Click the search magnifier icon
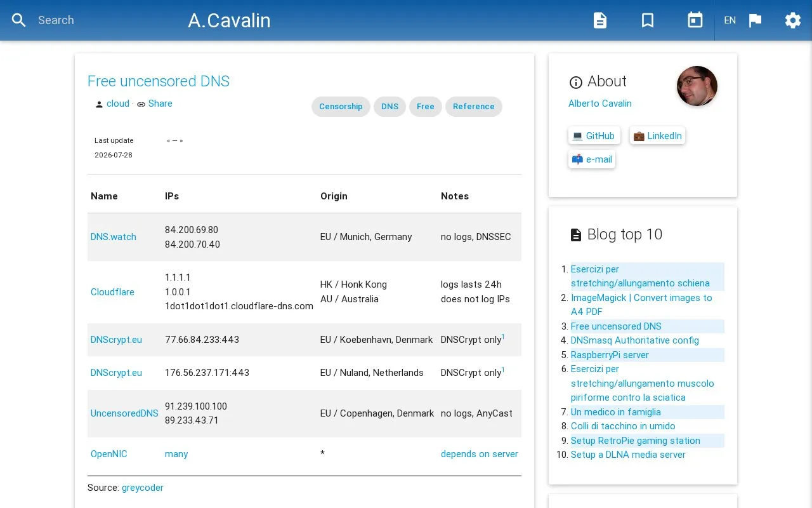Image resolution: width=812 pixels, height=508 pixels. coord(19,20)
